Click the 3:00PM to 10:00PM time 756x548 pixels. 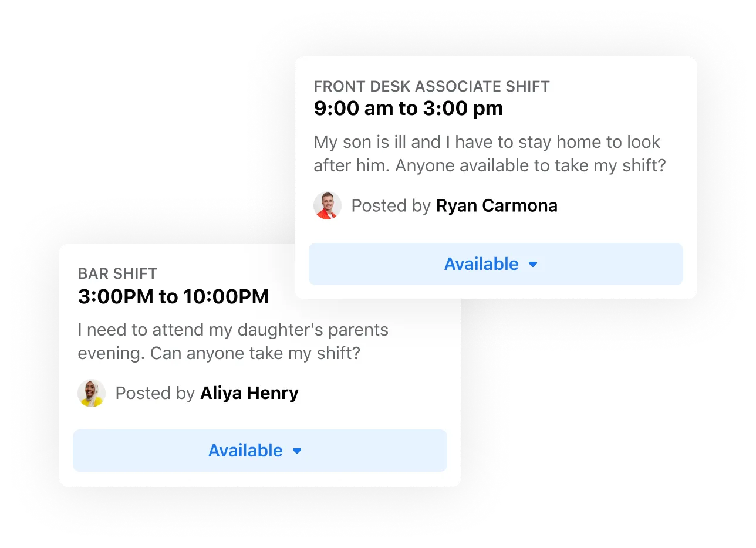pyautogui.click(x=173, y=296)
